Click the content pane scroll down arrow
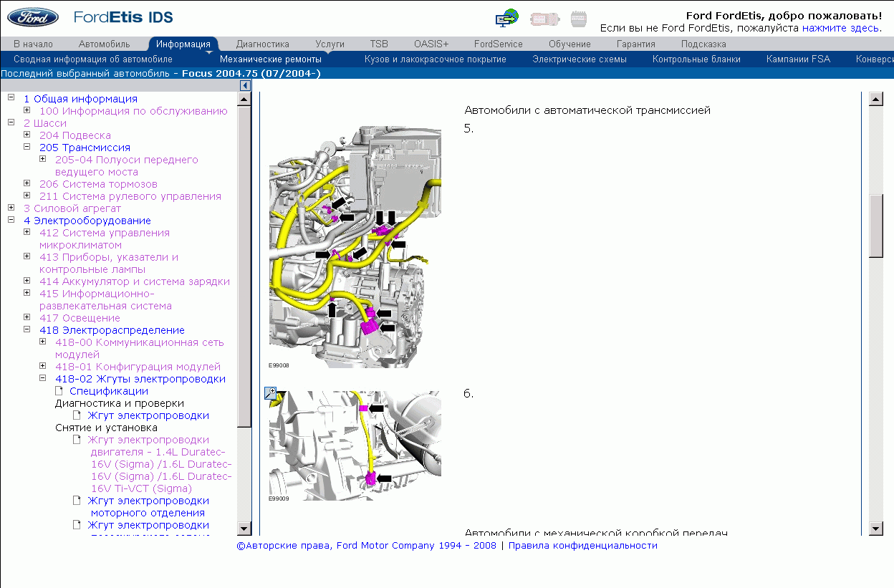This screenshot has width=894, height=588. tap(875, 529)
